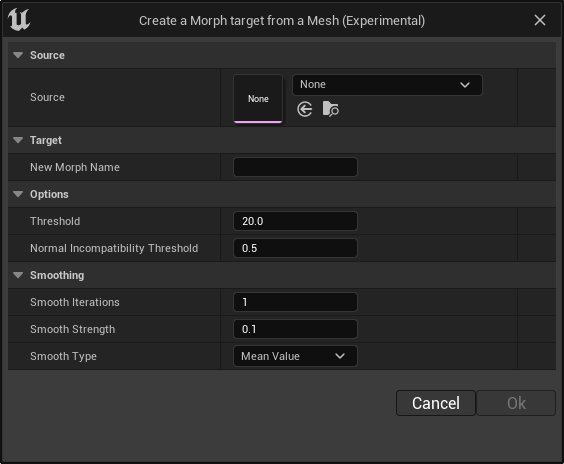Click the Threshold value field 20.0
564x464 pixels.
tap(295, 221)
